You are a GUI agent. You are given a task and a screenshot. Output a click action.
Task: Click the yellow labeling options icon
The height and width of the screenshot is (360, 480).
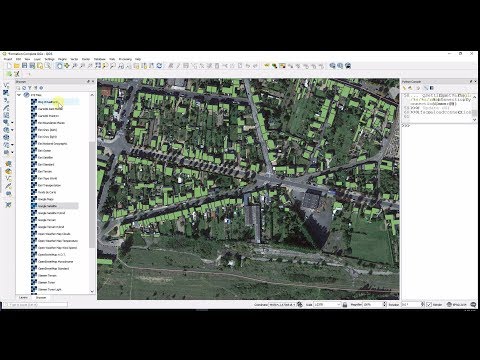[x=267, y=66]
